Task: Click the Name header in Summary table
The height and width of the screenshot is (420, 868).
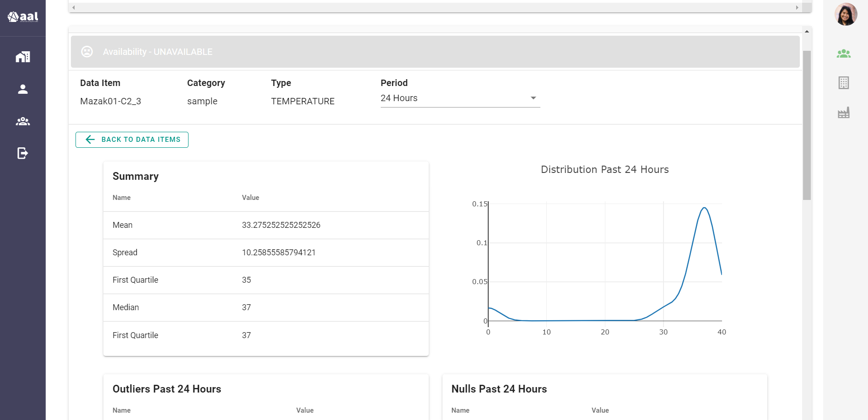Action: 121,198
